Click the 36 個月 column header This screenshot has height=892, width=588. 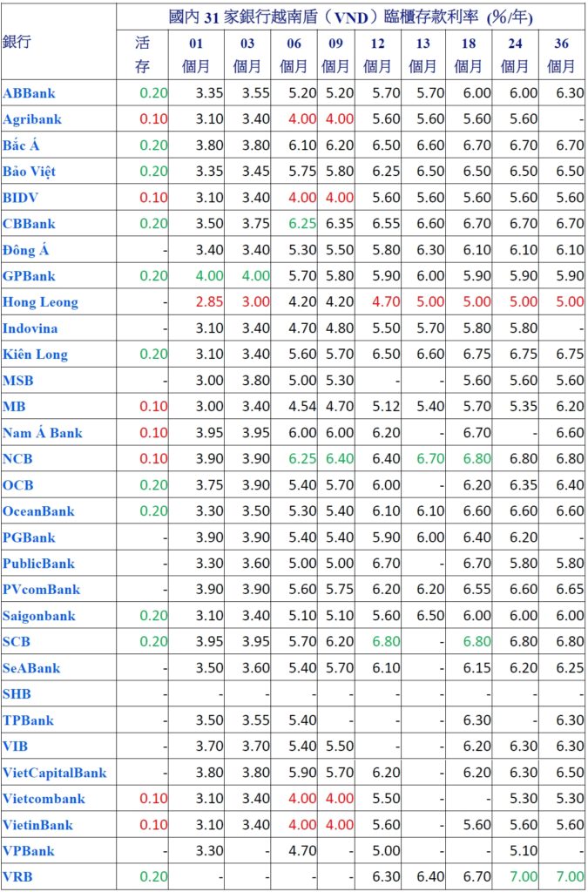click(561, 54)
